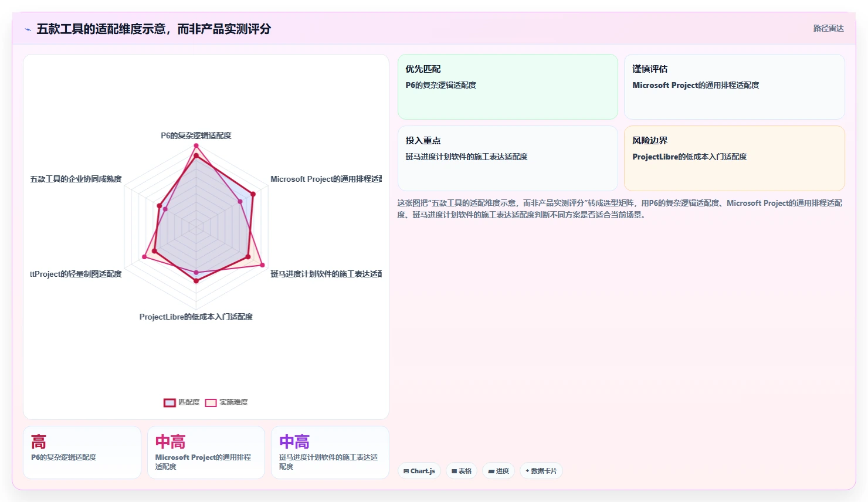The image size is (868, 502).
Task: Click radar axis label Microsoft Project的通用排程
Action: click(326, 179)
